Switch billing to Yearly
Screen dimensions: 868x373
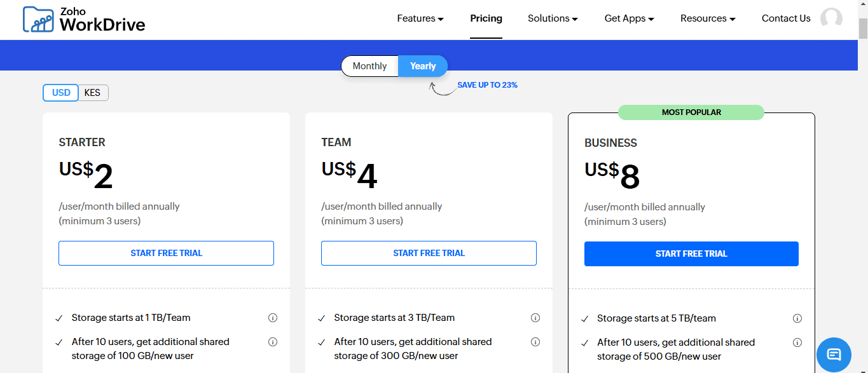coord(423,66)
